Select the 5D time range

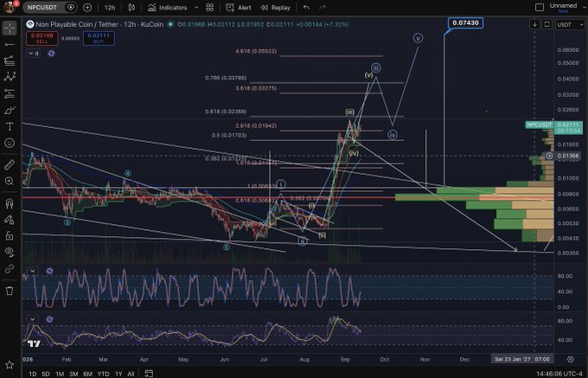pos(46,374)
